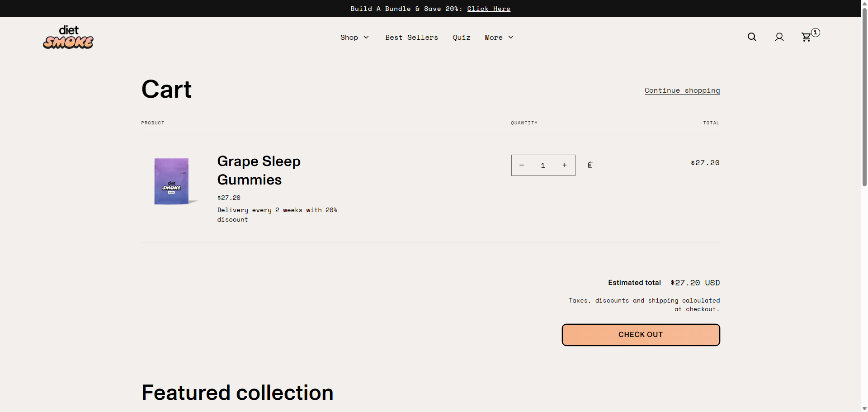Click Continue shopping link
868x412 pixels.
pyautogui.click(x=682, y=90)
